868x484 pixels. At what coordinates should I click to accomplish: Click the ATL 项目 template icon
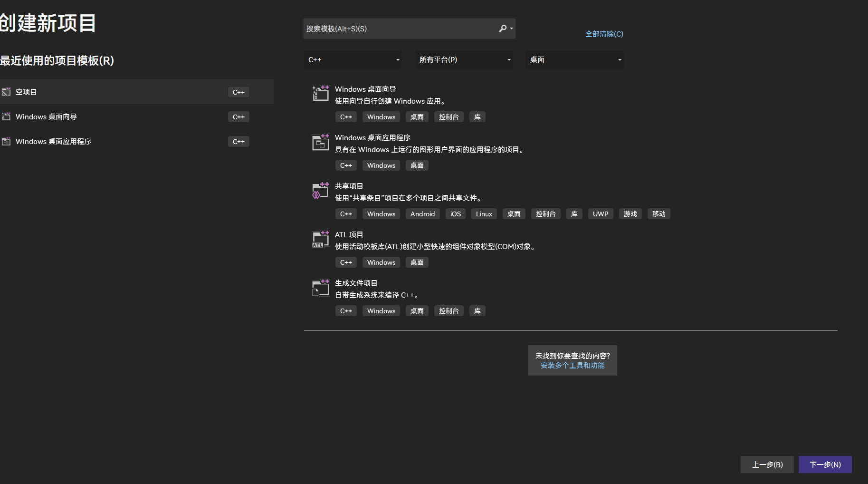[x=320, y=239]
